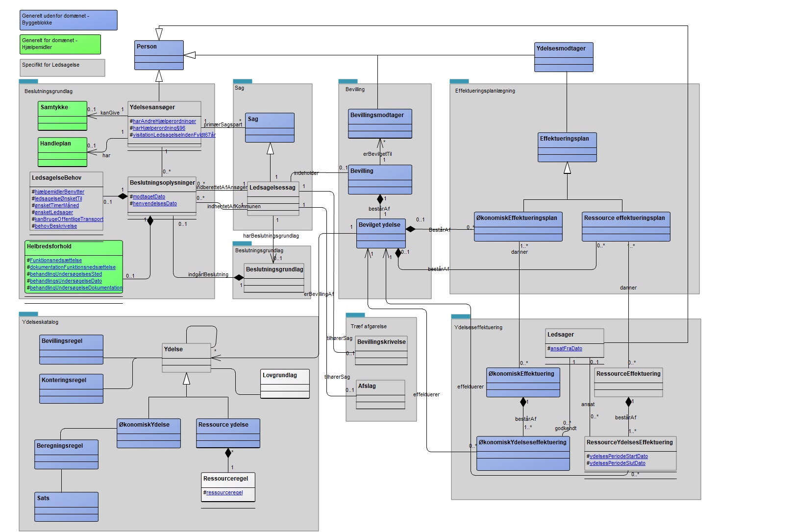Select the Handleplan class box
This screenshot has height=532, width=794.
point(63,152)
